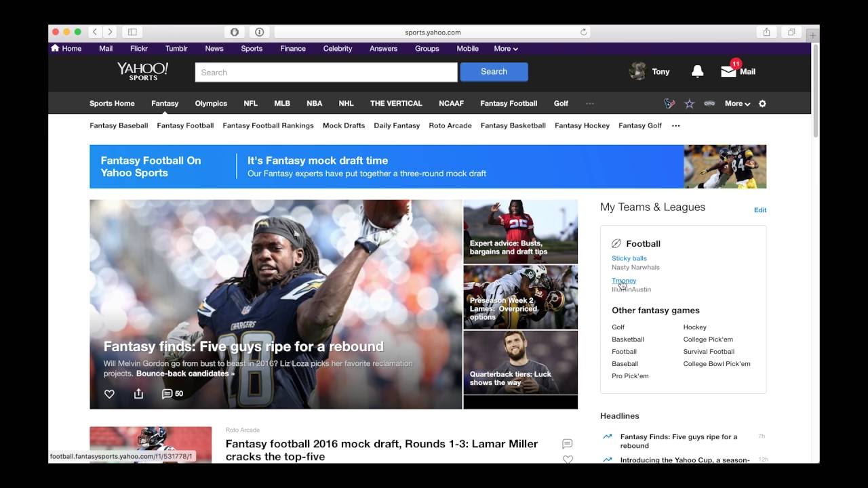868x488 pixels.
Task: Open Fantasy Finds headline in Headlines list
Action: point(679,441)
